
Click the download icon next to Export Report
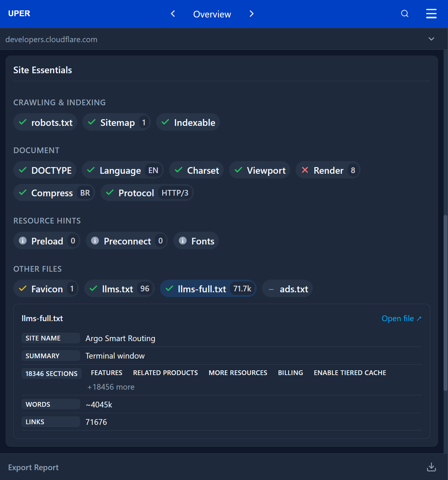pos(431,467)
